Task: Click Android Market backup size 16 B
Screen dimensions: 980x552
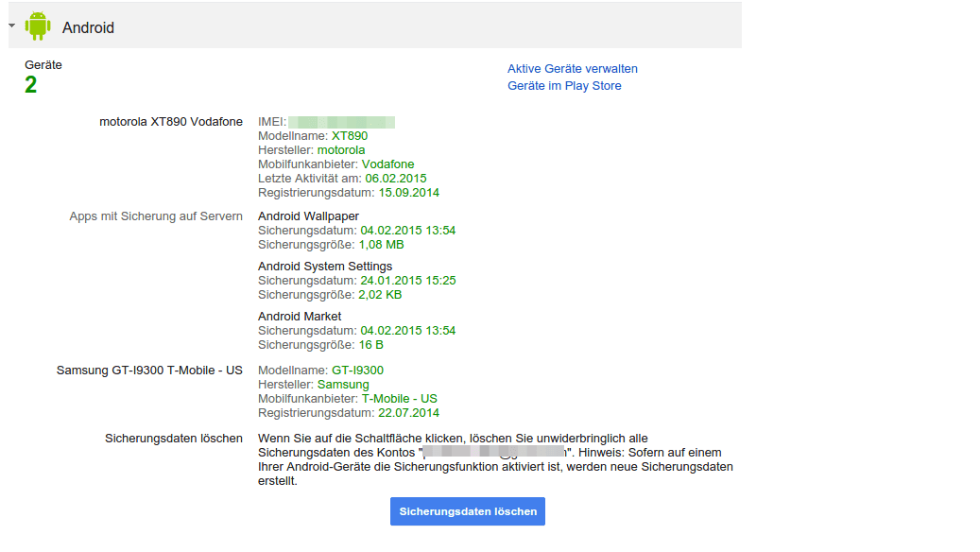Action: 370,345
